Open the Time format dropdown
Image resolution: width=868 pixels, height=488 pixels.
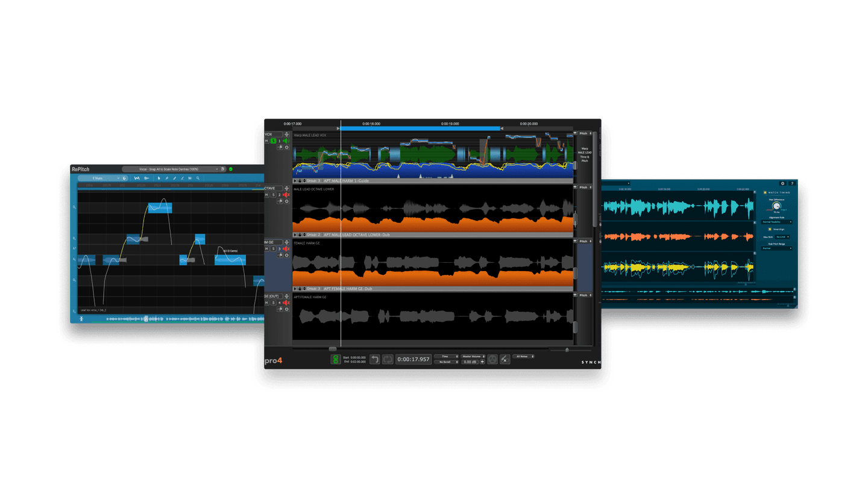[447, 357]
